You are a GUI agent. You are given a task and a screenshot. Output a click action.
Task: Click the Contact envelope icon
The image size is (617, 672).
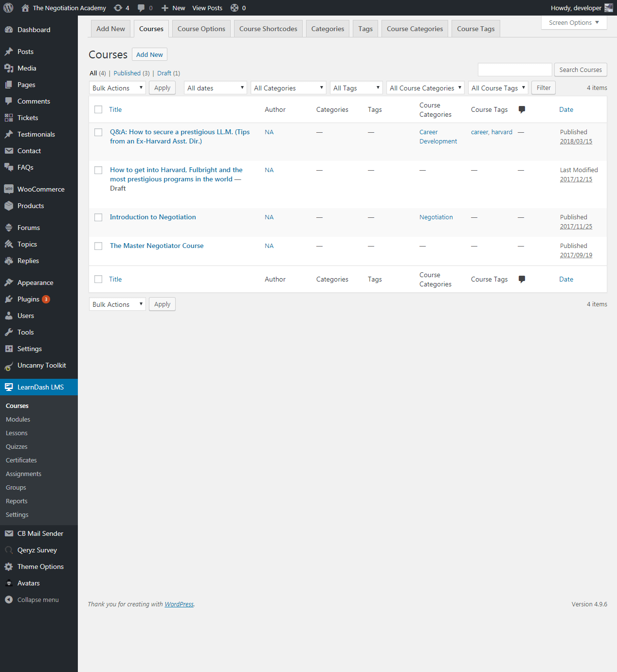(9, 151)
